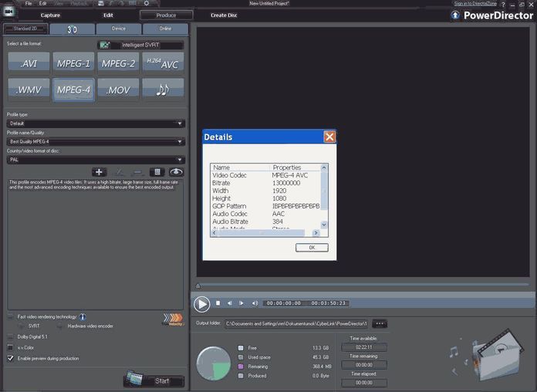The width and height of the screenshot is (537, 392).
Task: Go to the Edit module tab
Action: 108,15
